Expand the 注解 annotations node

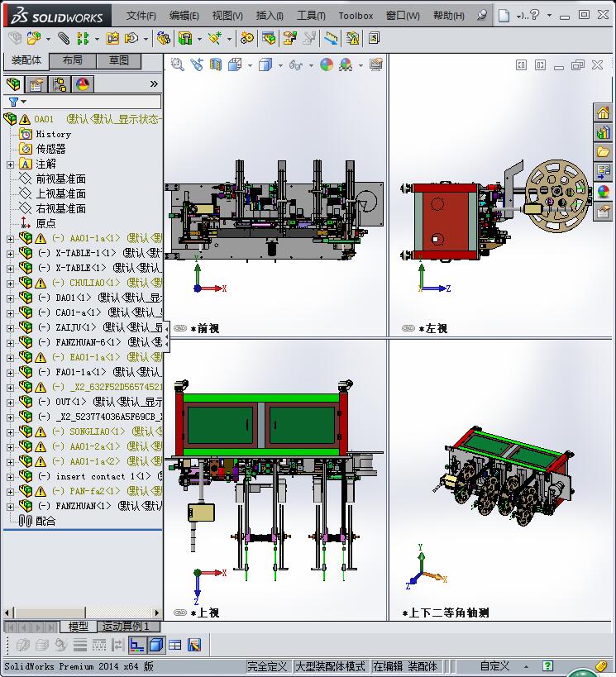coord(11,164)
